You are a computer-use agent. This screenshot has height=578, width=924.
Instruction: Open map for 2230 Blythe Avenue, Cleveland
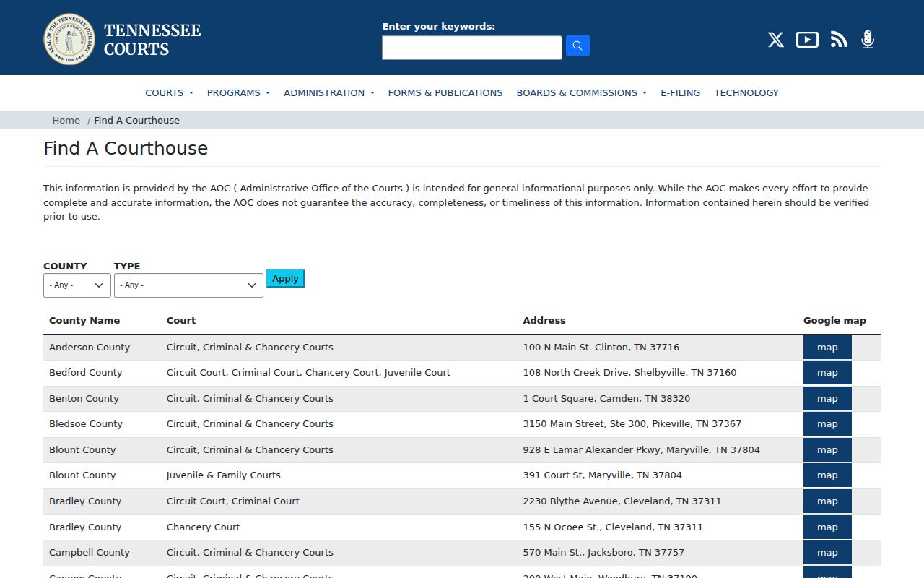coord(827,501)
